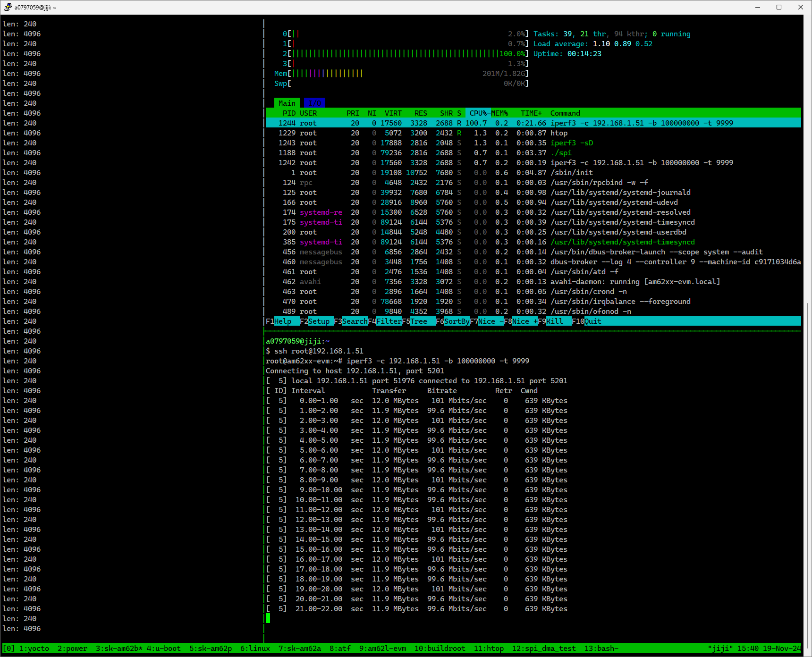Select the systemd-journald process row

533,193
